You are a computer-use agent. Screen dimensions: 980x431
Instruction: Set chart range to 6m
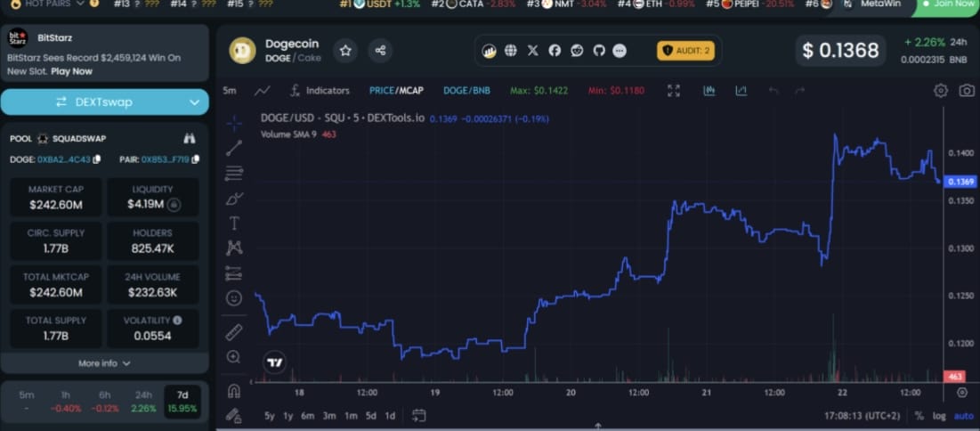(307, 415)
